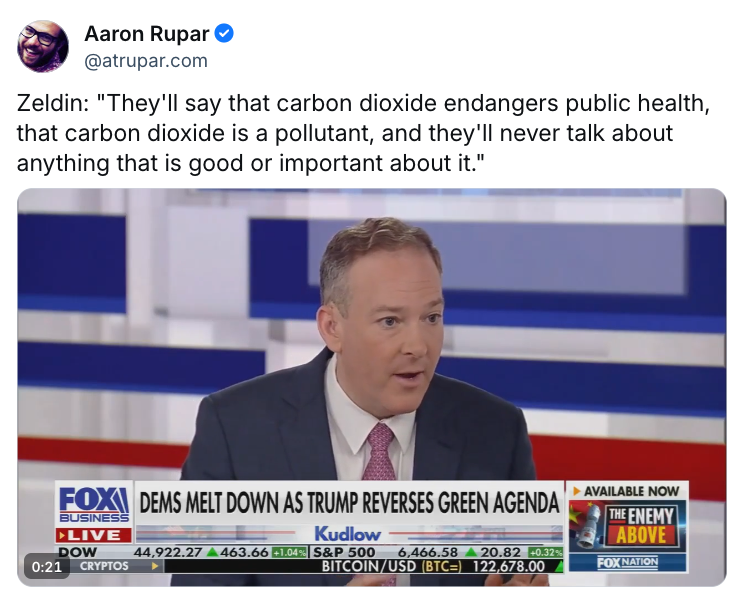Click The Enemy Above promo graphic
The width and height of the screenshot is (738, 601).
tap(627, 526)
